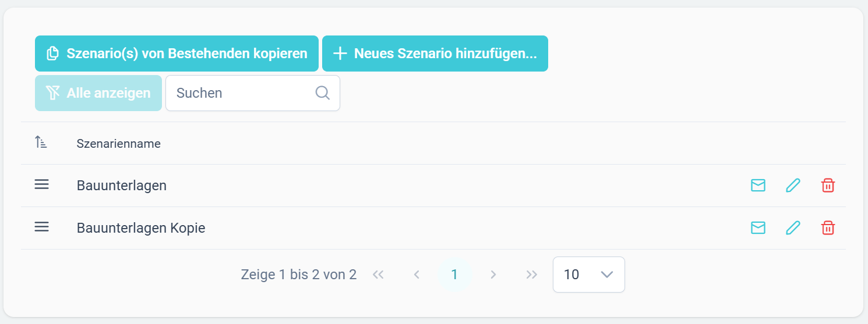Viewport: 868px width, 324px height.
Task: Copy scenarios via Szenario(s) von Bestehenden kopieren
Action: pyautogui.click(x=177, y=54)
